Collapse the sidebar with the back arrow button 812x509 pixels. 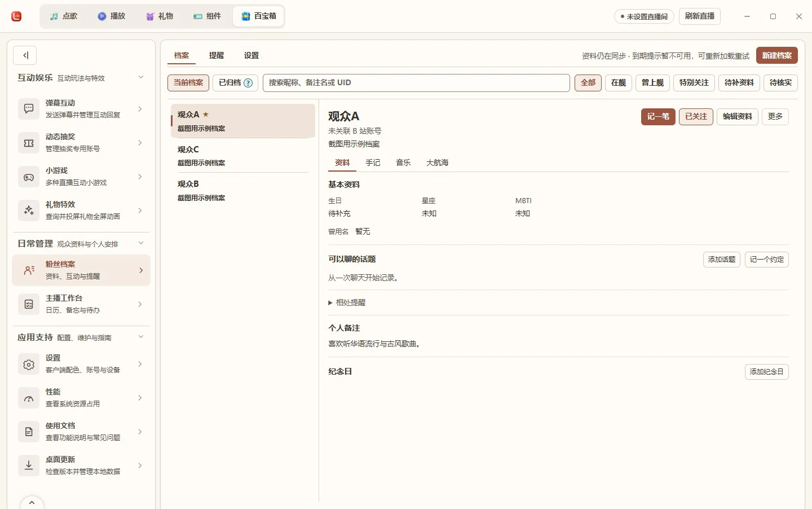click(x=25, y=55)
